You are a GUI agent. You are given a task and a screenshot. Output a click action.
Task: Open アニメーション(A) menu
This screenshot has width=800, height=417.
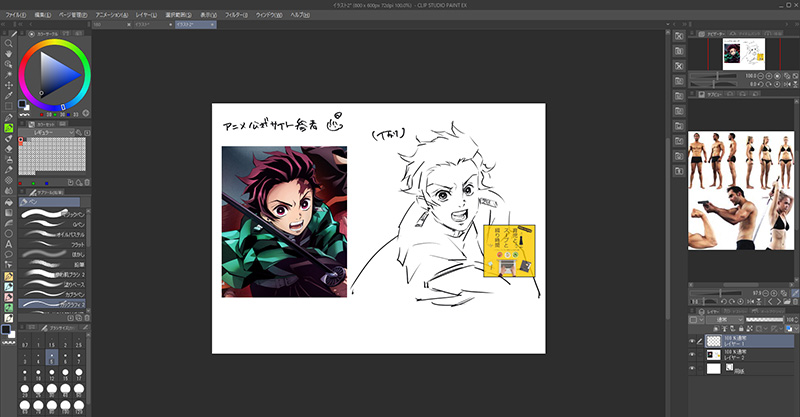click(112, 15)
